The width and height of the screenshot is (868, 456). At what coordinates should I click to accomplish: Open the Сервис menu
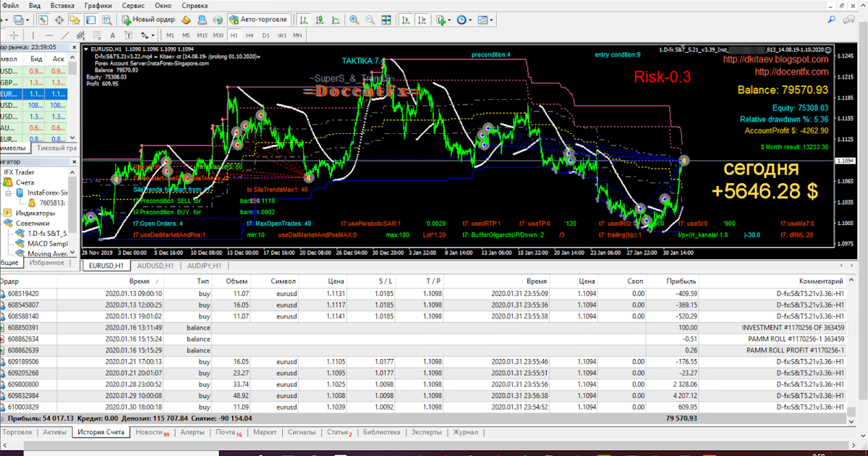pos(132,5)
